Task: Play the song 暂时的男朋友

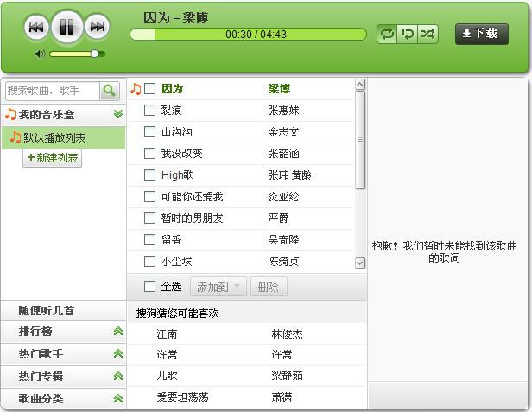Action: (192, 219)
